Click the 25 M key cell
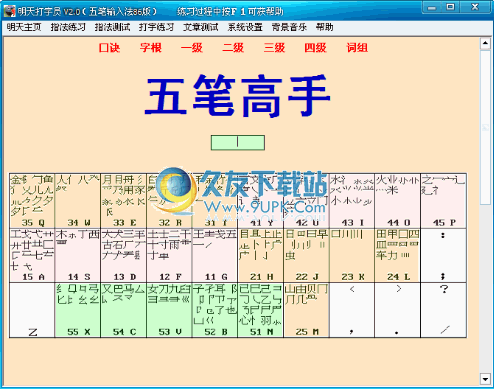Image resolution: width=494 pixels, height=389 pixels. pos(306,310)
